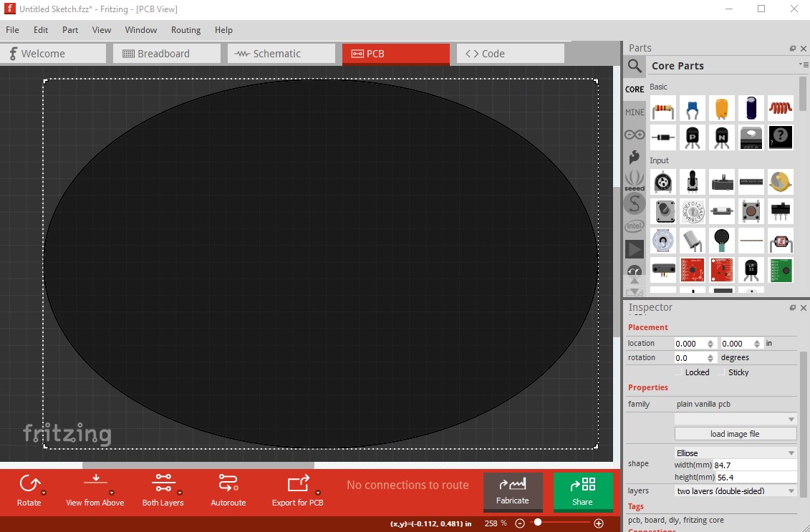Viewport: 810px width, 532px height.
Task: Step the location Y value spinner
Action: click(x=757, y=344)
